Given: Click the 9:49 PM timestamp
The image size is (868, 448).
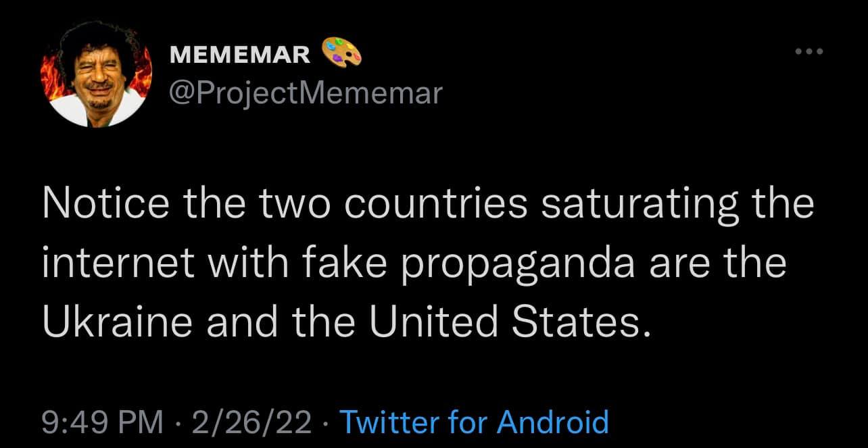Looking at the screenshot, I should pos(102,422).
